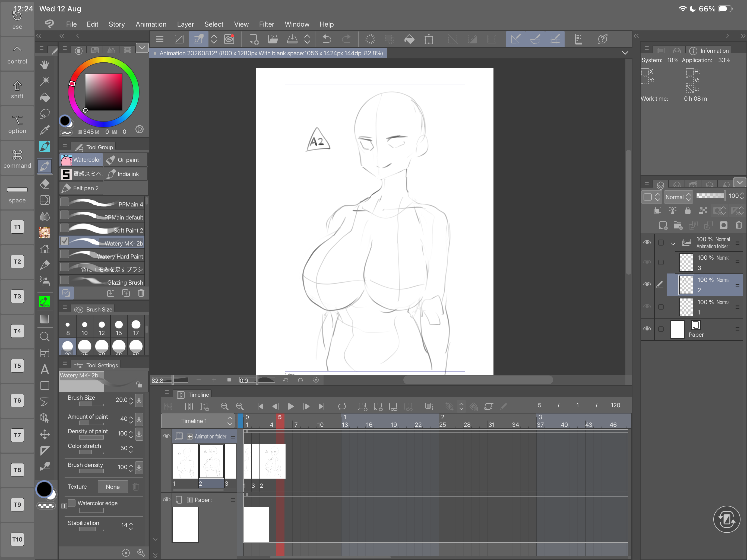
Task: Go to the last frame
Action: 321,406
